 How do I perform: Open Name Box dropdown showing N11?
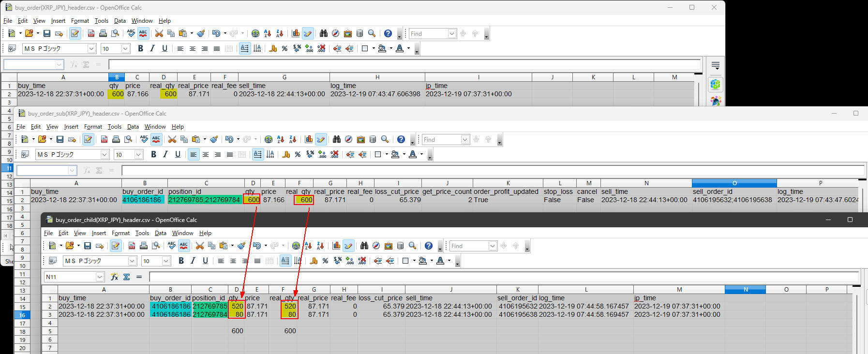point(100,277)
